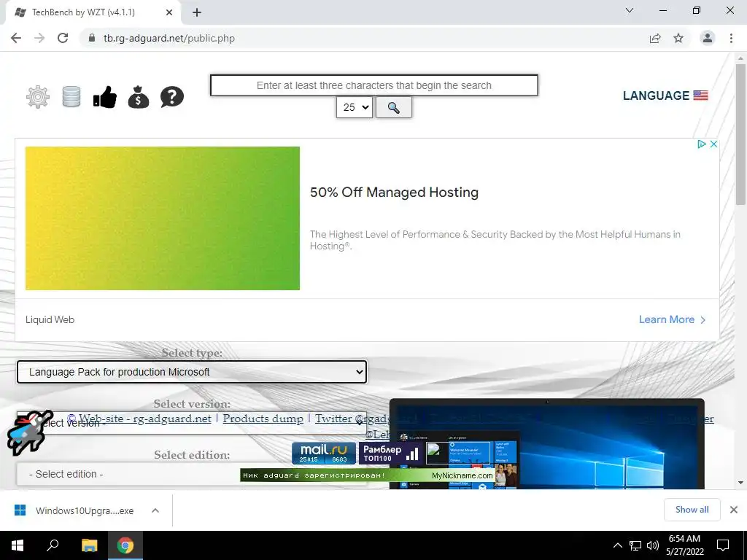The image size is (747, 560).
Task: Click the LANGUAGE label
Action: 656,96
